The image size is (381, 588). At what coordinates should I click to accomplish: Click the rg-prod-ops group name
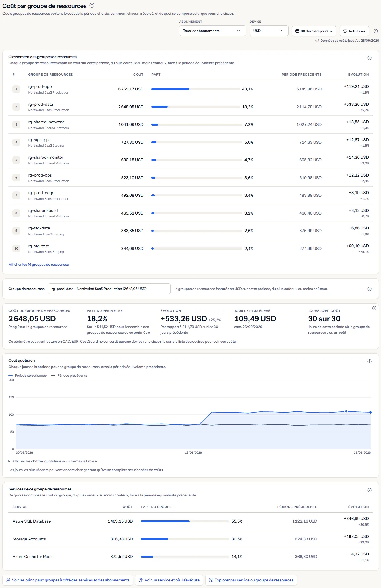point(40,175)
